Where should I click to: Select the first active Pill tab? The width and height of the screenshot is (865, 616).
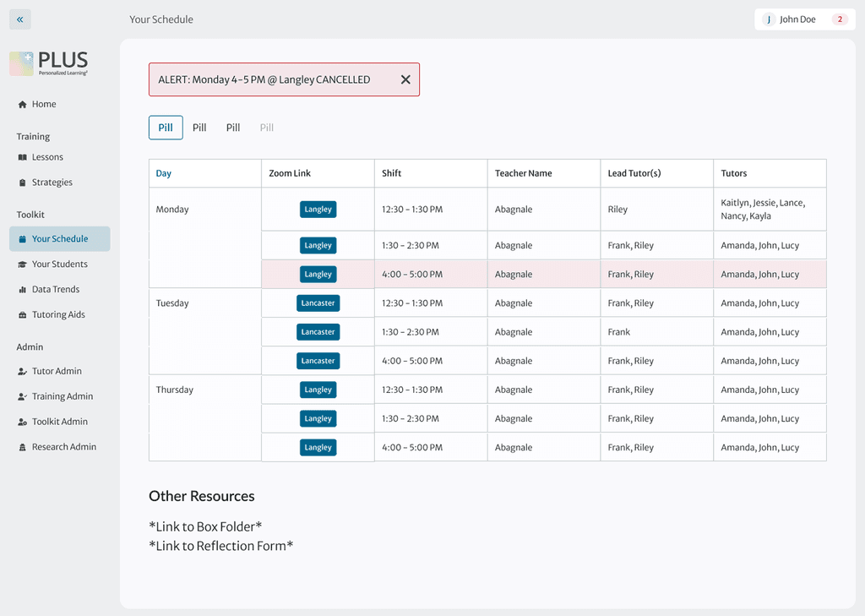(166, 128)
